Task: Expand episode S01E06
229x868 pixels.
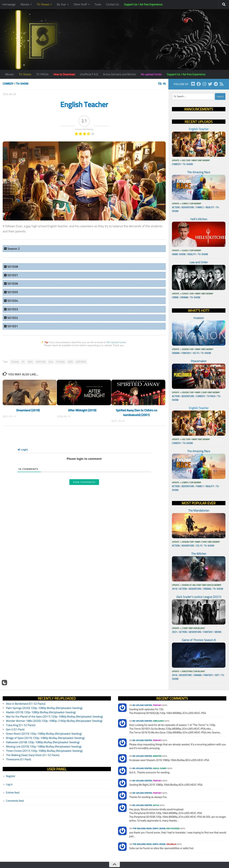Action: coord(84,284)
